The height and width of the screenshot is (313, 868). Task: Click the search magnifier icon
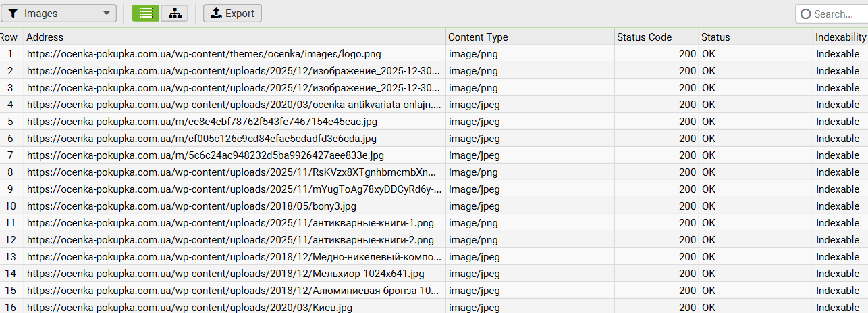click(805, 14)
